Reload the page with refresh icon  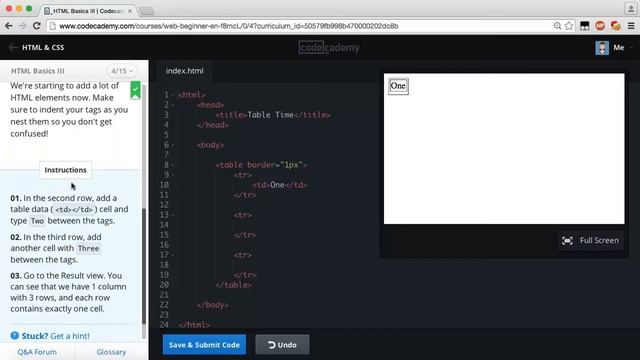coord(36,26)
